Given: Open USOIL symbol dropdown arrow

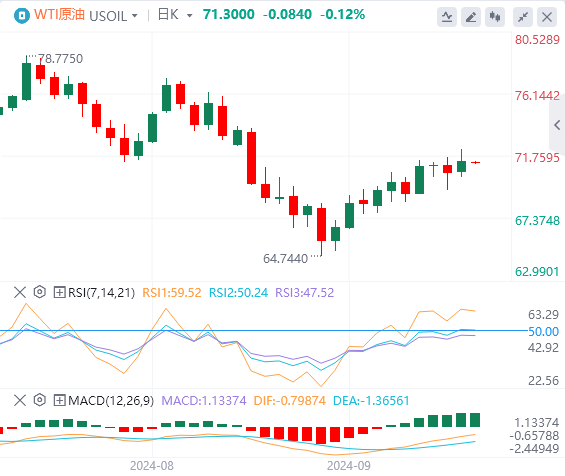Looking at the screenshot, I should click(135, 16).
